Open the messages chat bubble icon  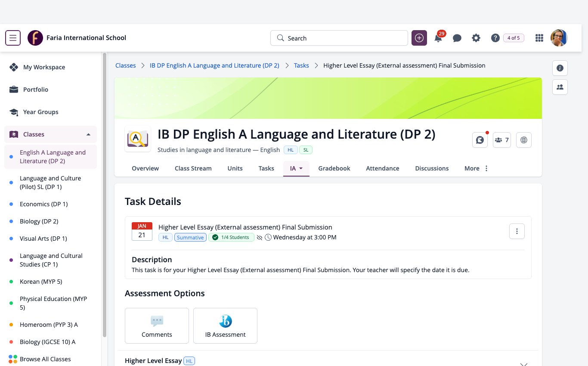(x=457, y=38)
